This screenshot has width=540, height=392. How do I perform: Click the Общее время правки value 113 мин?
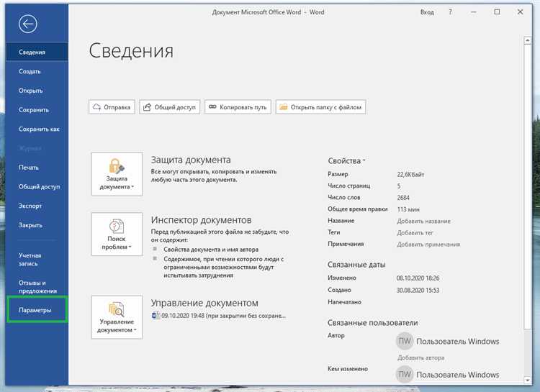pos(408,209)
